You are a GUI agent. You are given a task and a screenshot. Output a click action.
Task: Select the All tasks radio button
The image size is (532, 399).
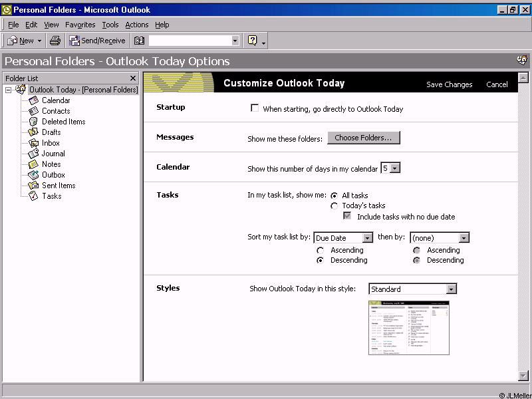point(334,196)
